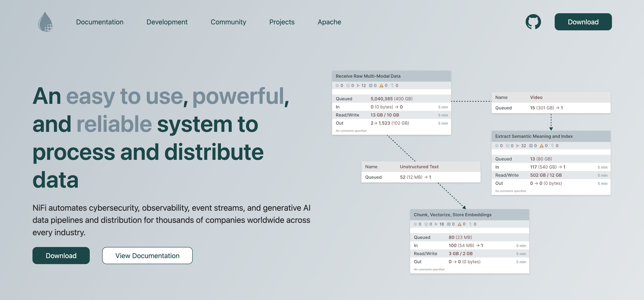The image size is (644, 300).
Task: Click the running play icon in Chunk, Vectorize card
Action: click(436, 224)
